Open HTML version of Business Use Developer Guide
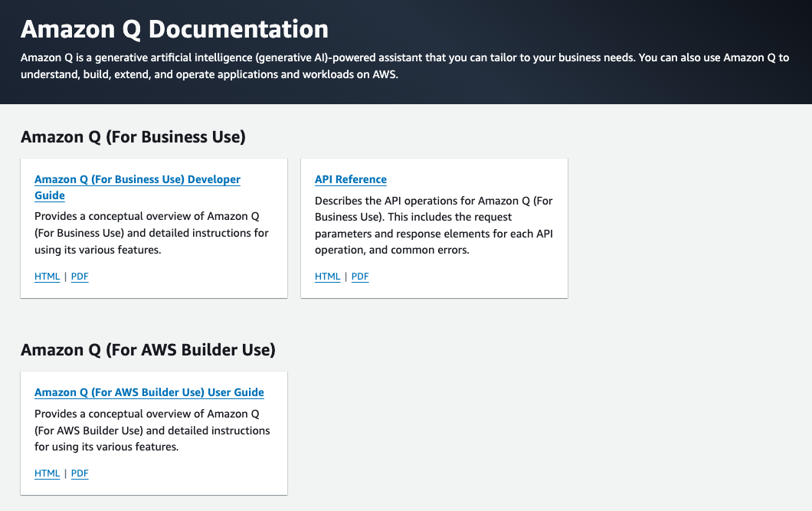This screenshot has width=812, height=511. click(47, 277)
